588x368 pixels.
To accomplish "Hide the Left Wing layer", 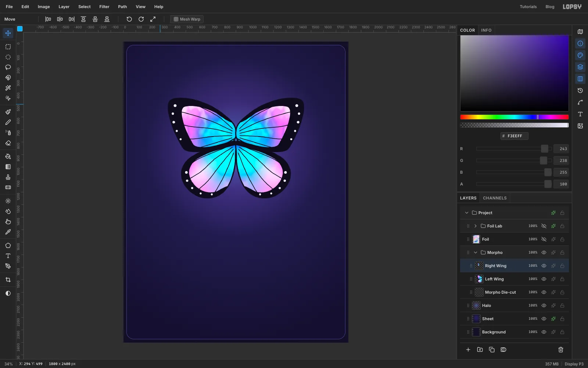I will pos(544,279).
